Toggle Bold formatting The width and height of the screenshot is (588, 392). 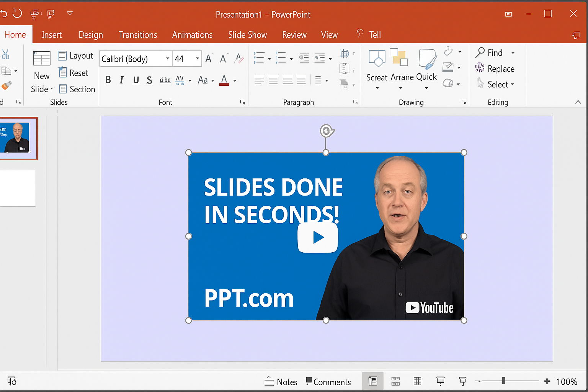(x=108, y=80)
